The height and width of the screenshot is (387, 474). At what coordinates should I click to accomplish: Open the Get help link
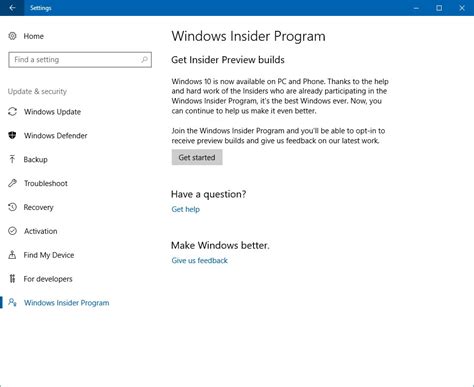pos(185,209)
